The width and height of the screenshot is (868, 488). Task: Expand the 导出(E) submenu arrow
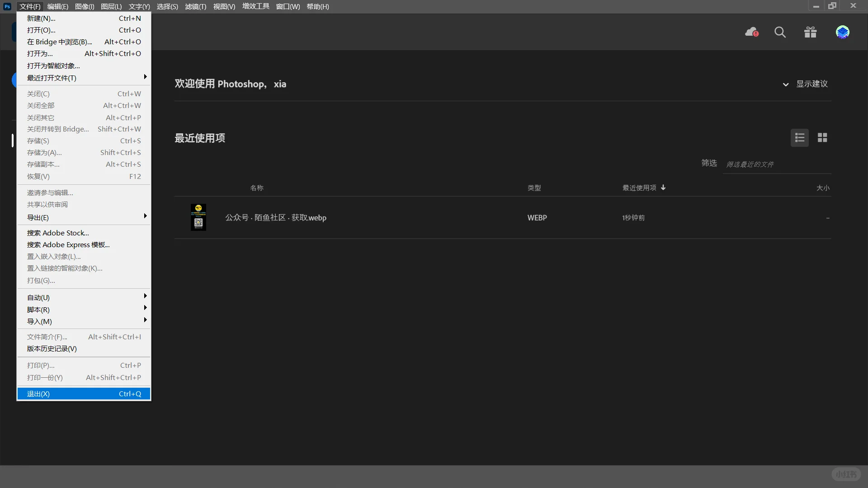[x=145, y=216]
